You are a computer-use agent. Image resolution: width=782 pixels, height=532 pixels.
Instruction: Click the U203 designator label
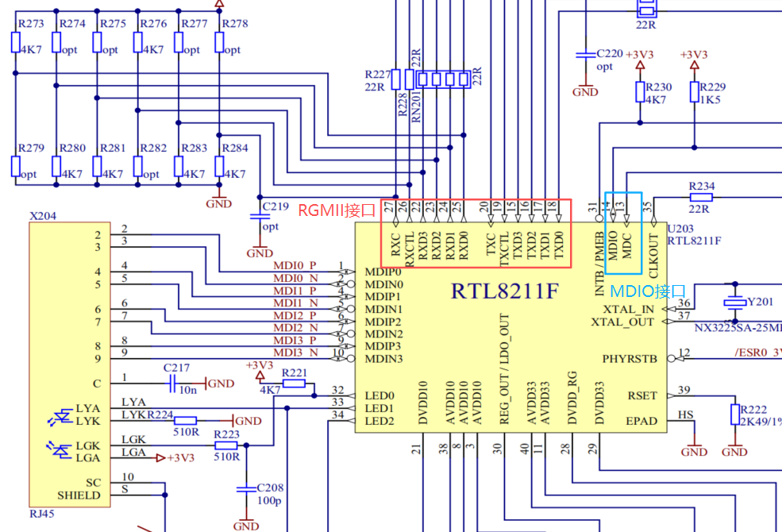680,229
